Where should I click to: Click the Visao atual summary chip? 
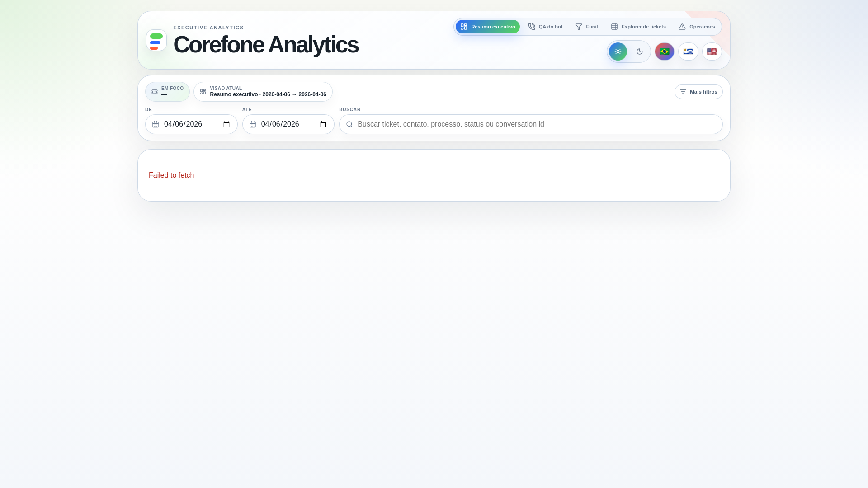click(263, 92)
